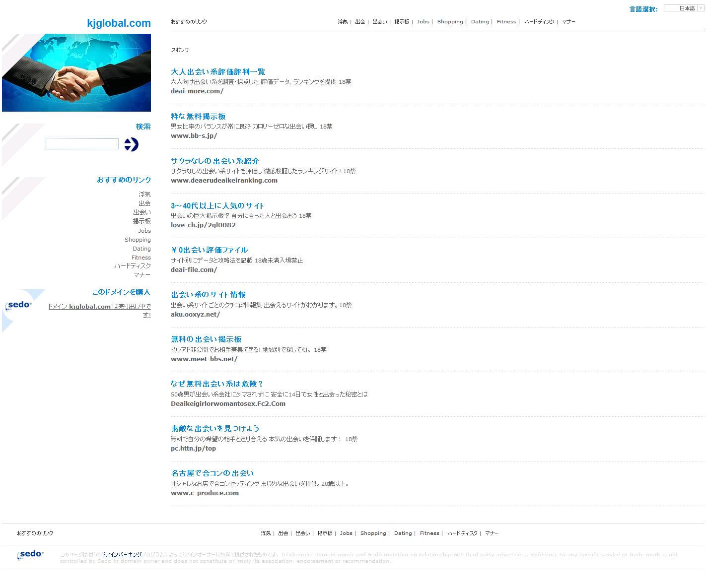Visit www.meet-bbs.net URL link
The image size is (707, 588).
[204, 359]
